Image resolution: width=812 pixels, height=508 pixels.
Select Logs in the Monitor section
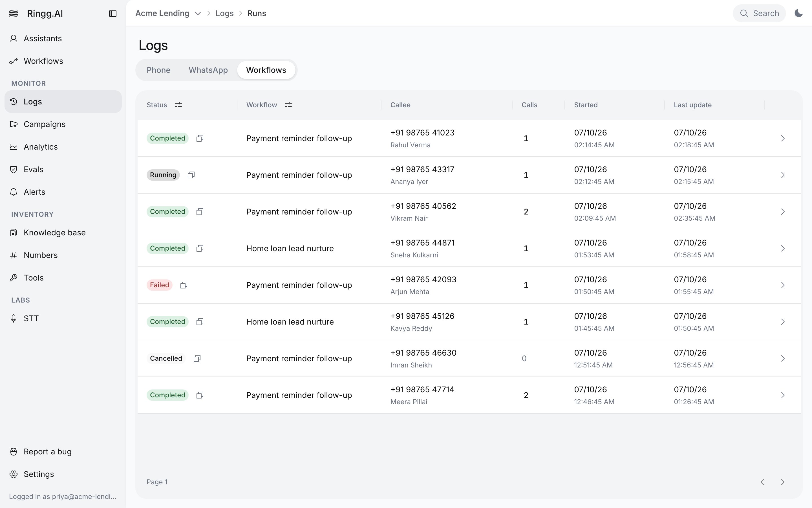(x=63, y=102)
